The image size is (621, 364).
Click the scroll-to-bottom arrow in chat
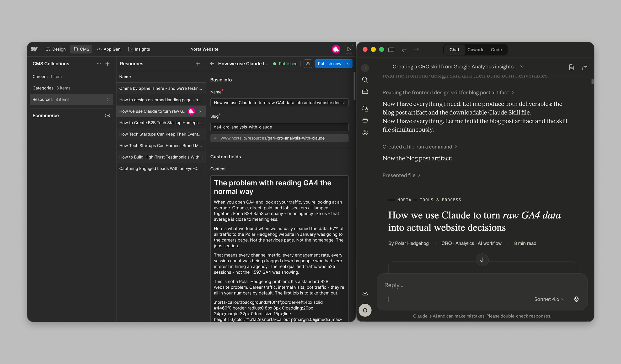[482, 260]
